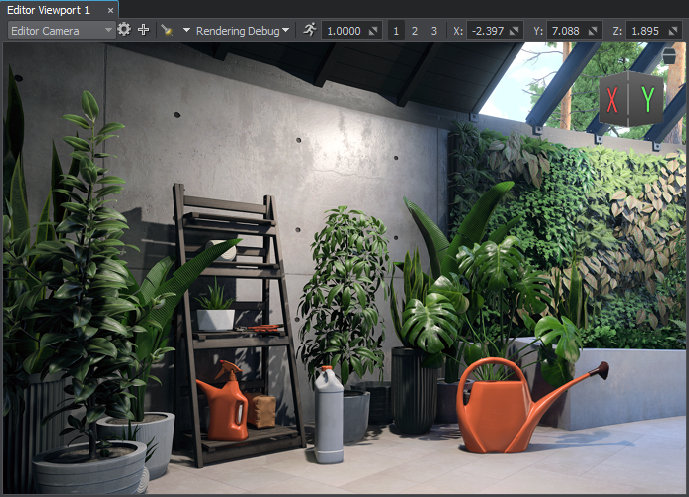The height and width of the screenshot is (497, 689).
Task: Select camera speed preset 1
Action: click(396, 31)
